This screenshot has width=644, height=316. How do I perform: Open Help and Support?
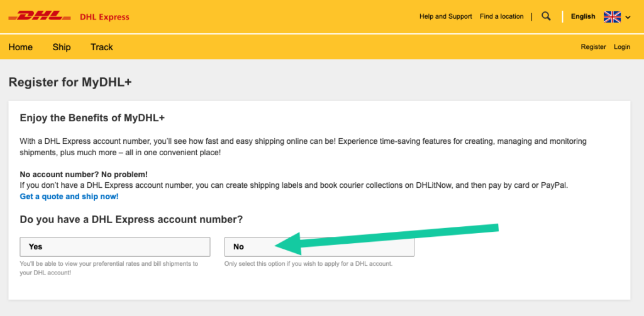tap(446, 16)
